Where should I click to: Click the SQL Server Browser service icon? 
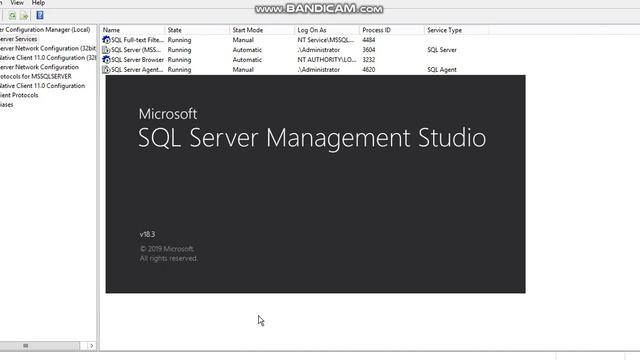point(106,59)
